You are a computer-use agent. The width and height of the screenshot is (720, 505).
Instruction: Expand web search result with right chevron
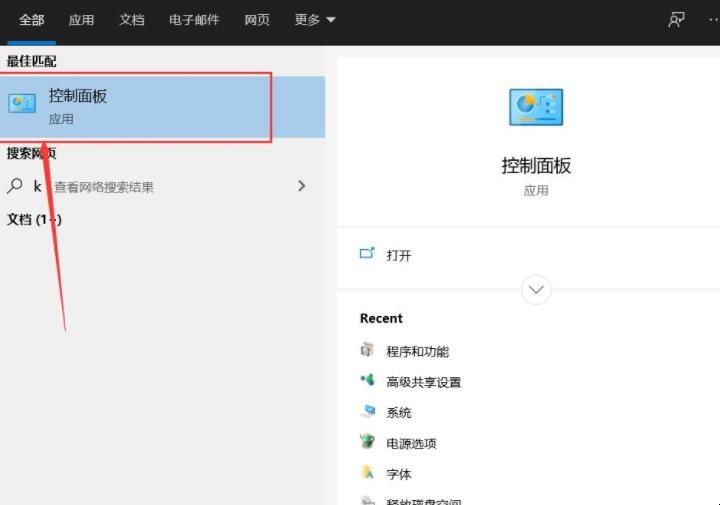point(302,186)
